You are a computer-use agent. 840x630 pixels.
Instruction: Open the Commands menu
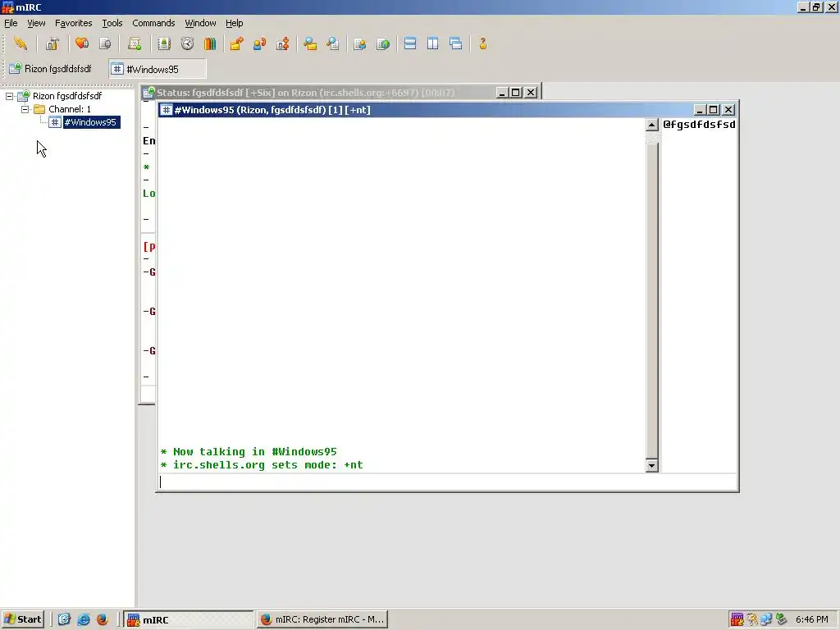[x=153, y=23]
